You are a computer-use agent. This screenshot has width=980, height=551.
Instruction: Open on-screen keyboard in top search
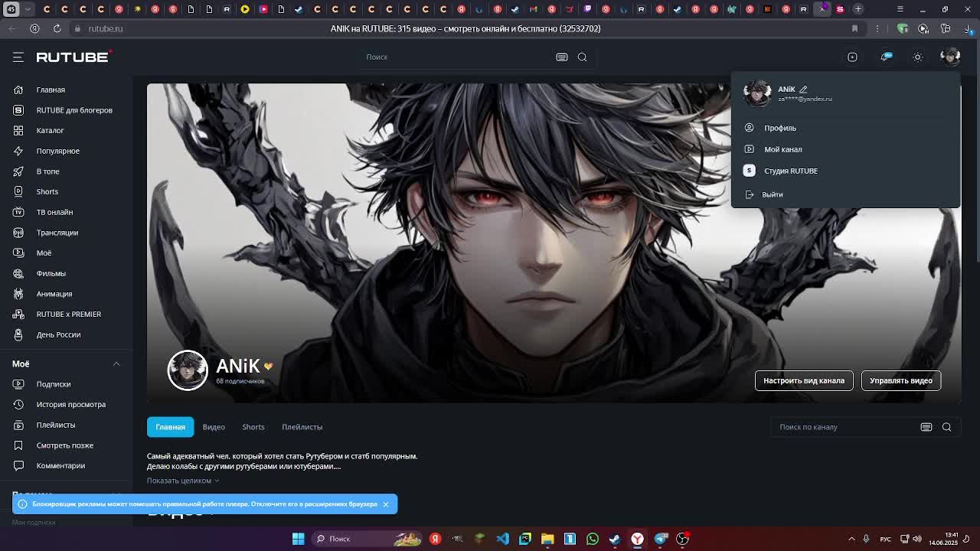tap(562, 57)
